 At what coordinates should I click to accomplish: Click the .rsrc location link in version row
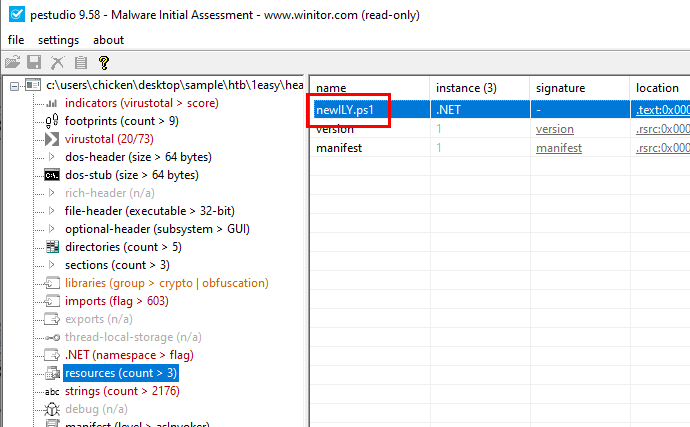pos(663,129)
